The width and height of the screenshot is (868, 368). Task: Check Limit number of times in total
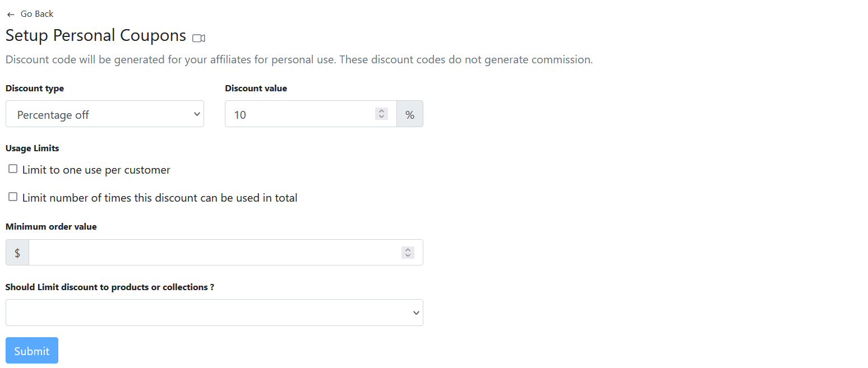coord(13,197)
